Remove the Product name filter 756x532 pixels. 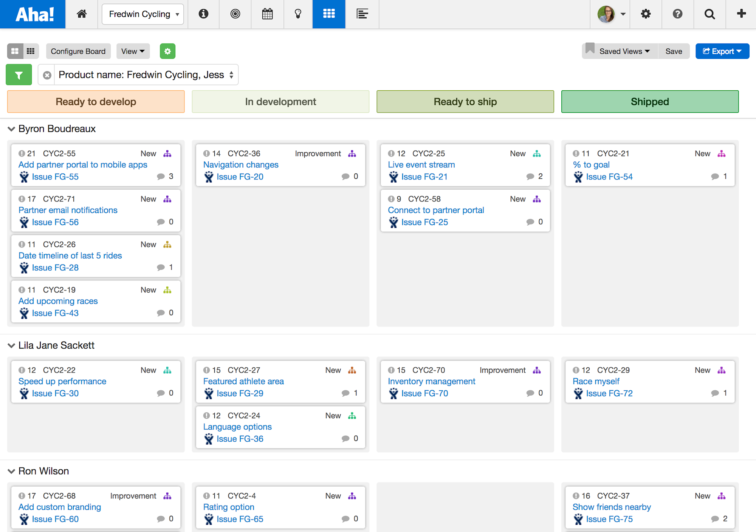click(47, 75)
